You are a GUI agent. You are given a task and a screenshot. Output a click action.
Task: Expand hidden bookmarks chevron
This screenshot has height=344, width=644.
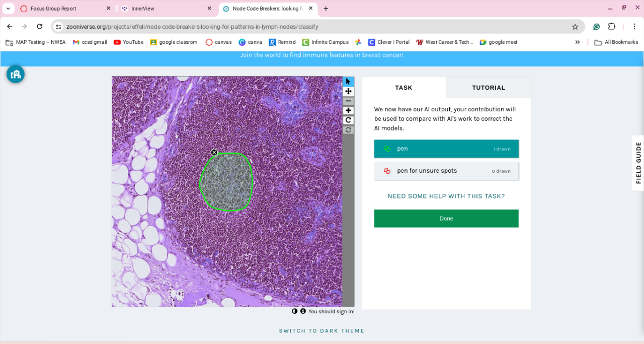pyautogui.click(x=578, y=42)
